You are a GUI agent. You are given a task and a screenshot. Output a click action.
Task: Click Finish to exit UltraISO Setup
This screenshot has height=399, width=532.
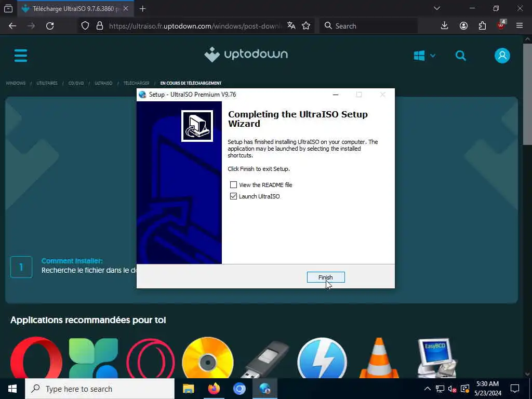(x=326, y=277)
